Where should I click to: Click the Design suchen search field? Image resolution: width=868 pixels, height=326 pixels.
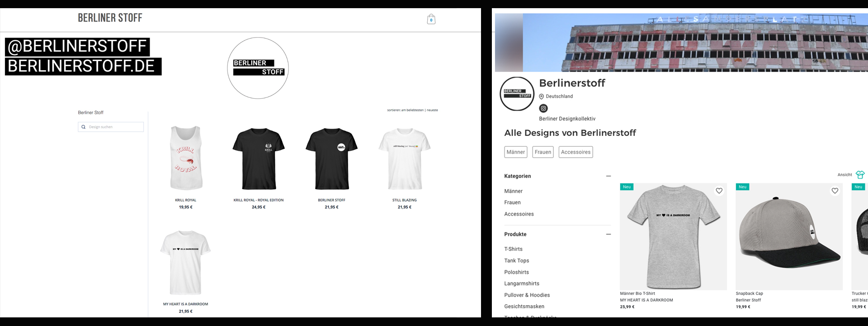click(x=111, y=127)
